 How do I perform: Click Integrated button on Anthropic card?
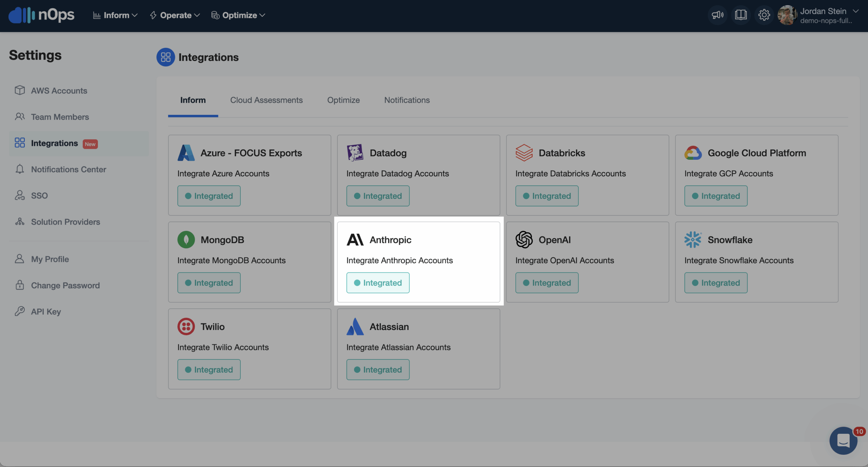(x=378, y=283)
